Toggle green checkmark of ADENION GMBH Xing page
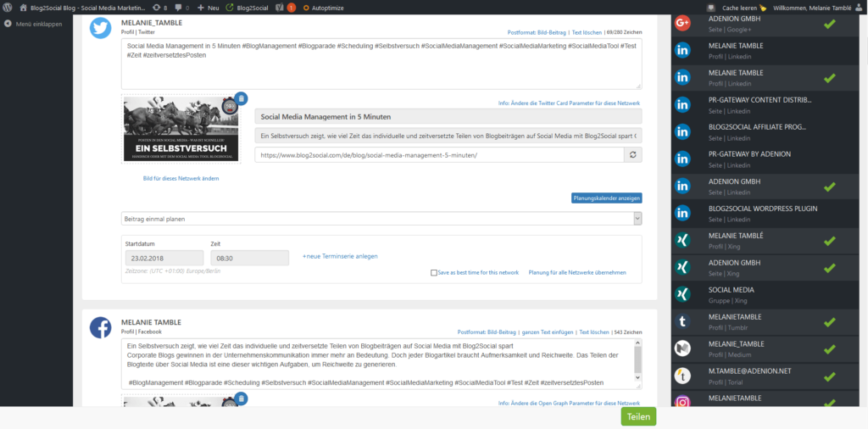 [x=829, y=268]
